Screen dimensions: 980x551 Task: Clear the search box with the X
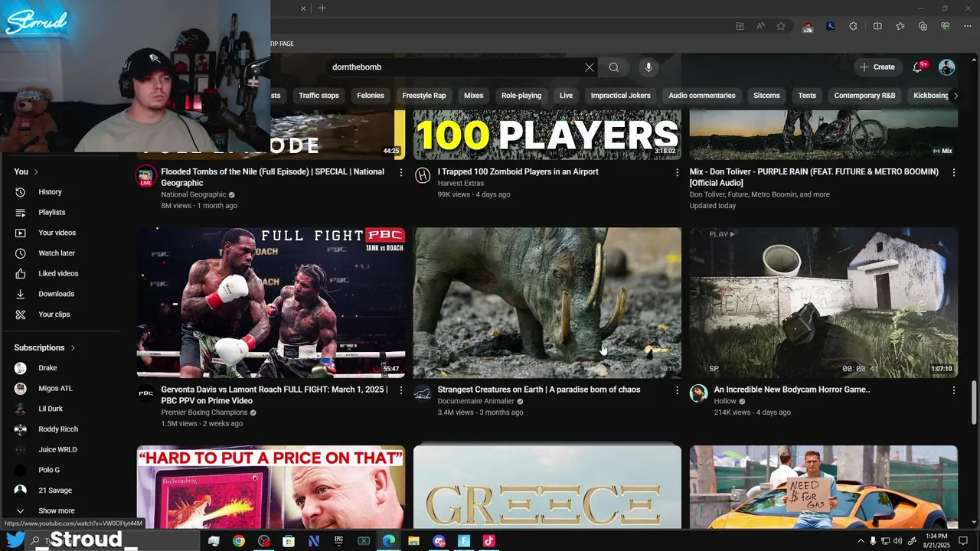[x=590, y=67]
